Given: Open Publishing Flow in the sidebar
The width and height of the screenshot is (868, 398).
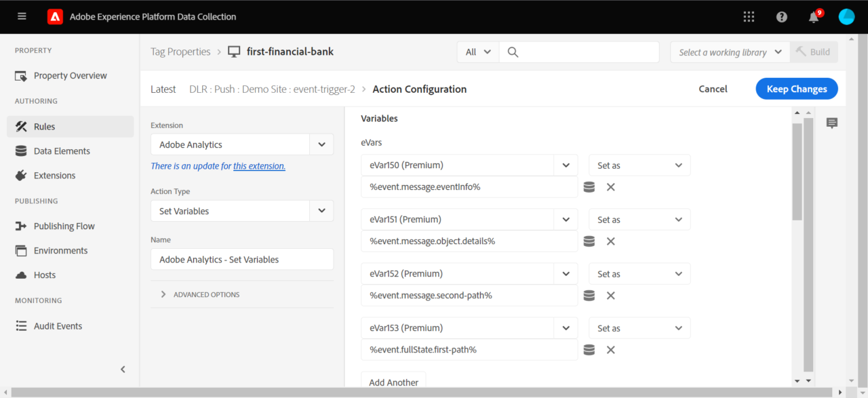Looking at the screenshot, I should [x=64, y=226].
